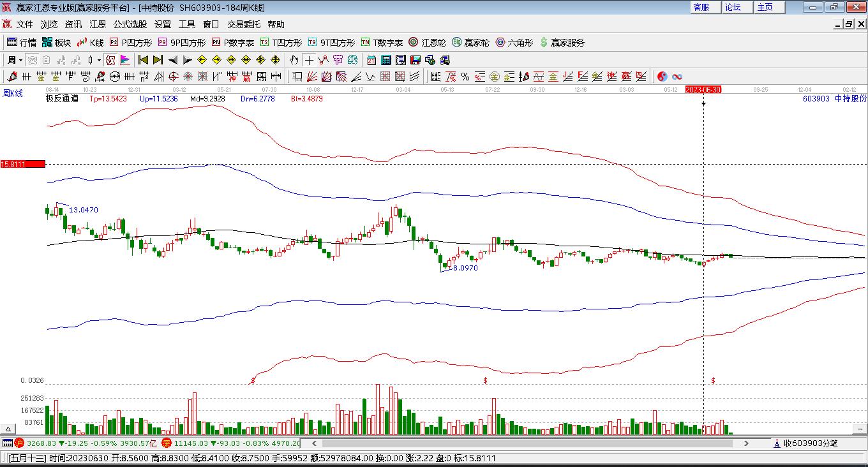Open the P四方形 square chart
Viewport: 868px width, 467px height.
[x=131, y=43]
